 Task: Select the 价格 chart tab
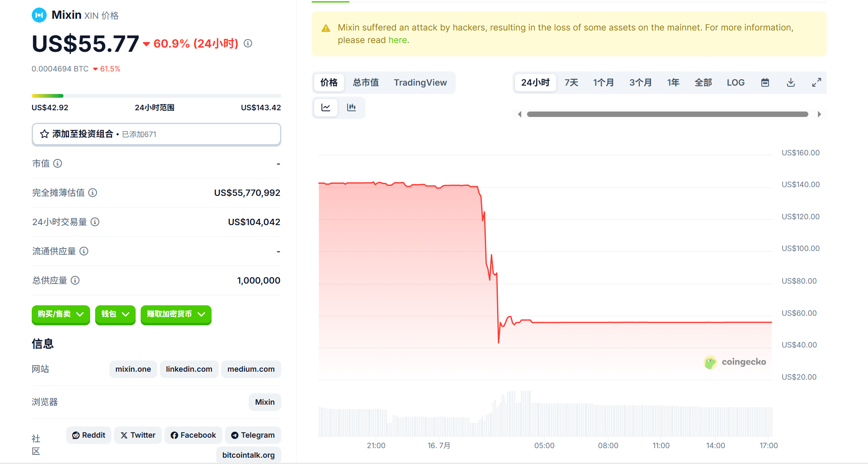pyautogui.click(x=329, y=83)
